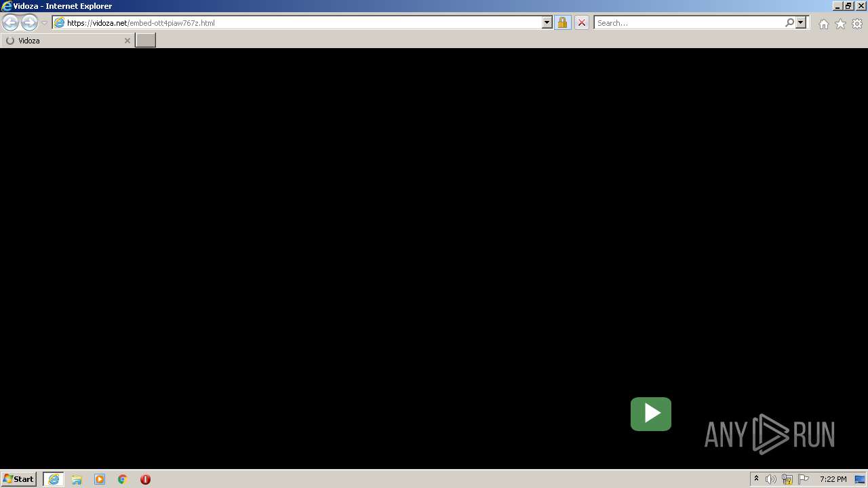This screenshot has height=488, width=868.
Task: Open the recent pages dropdown beside Forward
Action: 44,22
